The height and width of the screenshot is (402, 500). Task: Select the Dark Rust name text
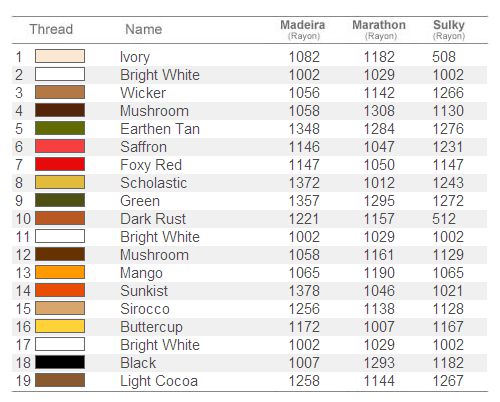153,219
